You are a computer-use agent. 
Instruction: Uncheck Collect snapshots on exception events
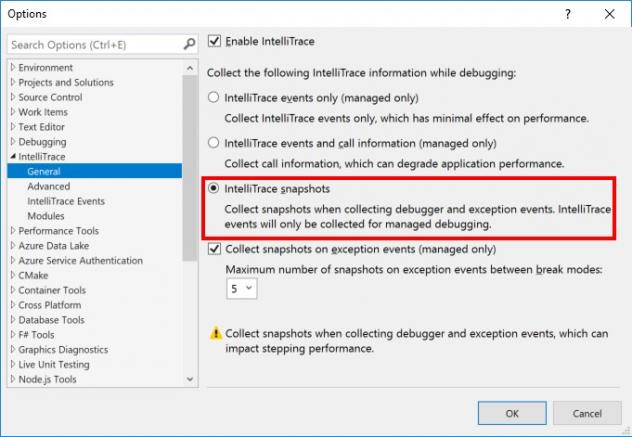click(214, 249)
